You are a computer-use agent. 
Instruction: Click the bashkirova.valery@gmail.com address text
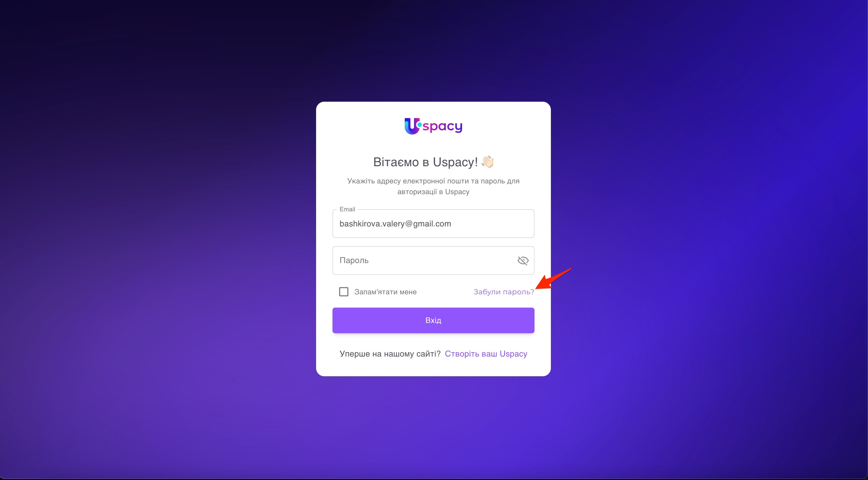click(x=395, y=224)
